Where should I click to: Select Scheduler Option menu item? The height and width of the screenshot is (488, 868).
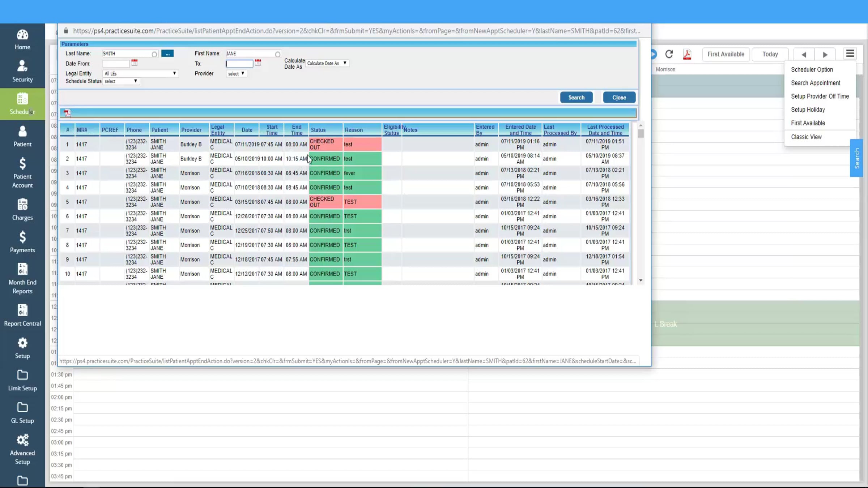pos(812,69)
